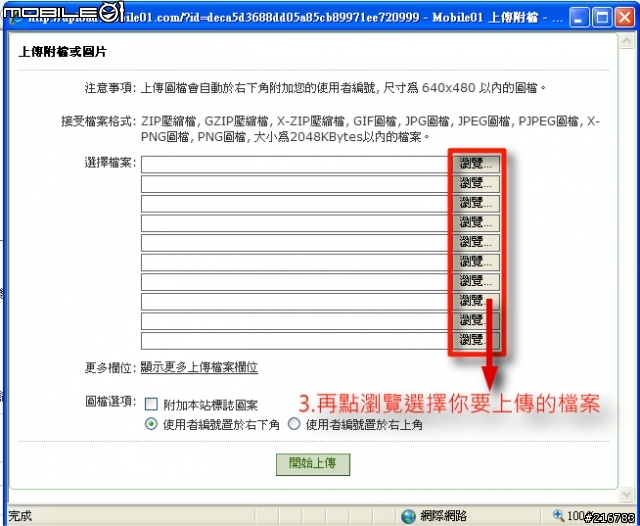640x526 pixels.
Task: Click scrollbar down arrow
Action: point(627,495)
